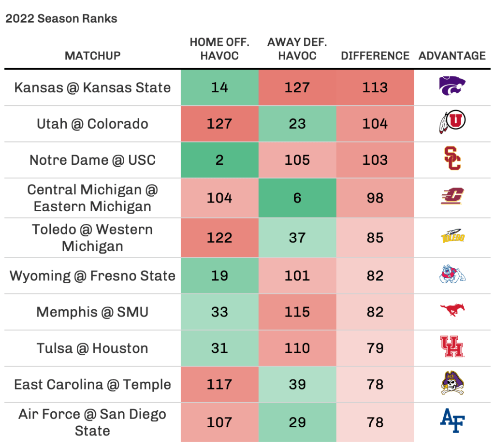Click the SMU Mustangs logo
Screen dimensions: 495x448
click(452, 312)
